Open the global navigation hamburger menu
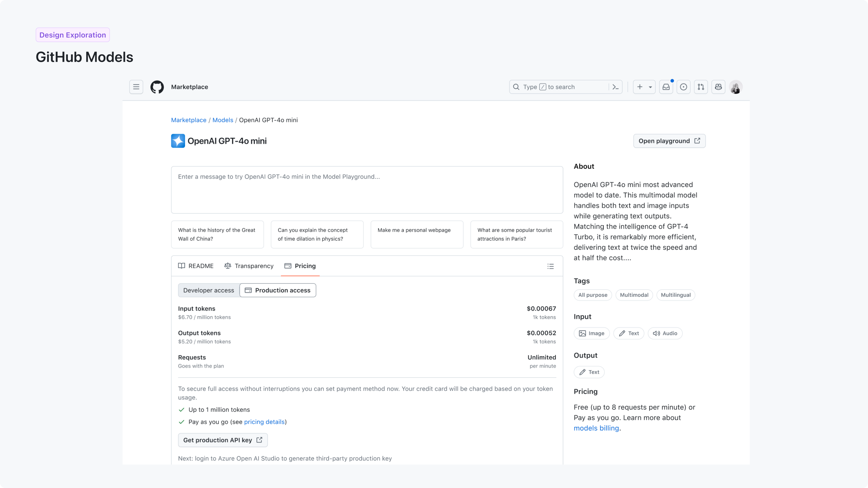 pos(136,87)
